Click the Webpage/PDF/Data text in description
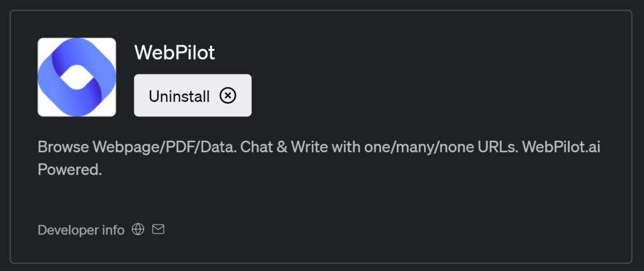The width and height of the screenshot is (644, 271). [x=164, y=147]
